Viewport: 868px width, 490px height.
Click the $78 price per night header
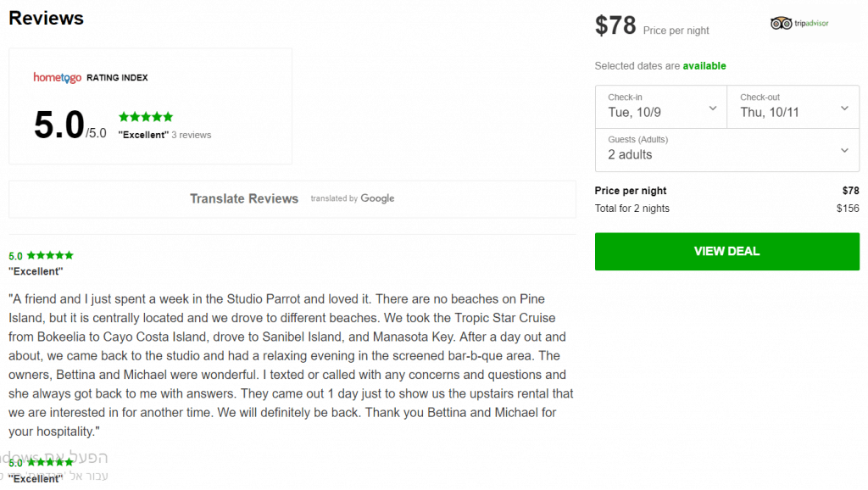[652, 26]
